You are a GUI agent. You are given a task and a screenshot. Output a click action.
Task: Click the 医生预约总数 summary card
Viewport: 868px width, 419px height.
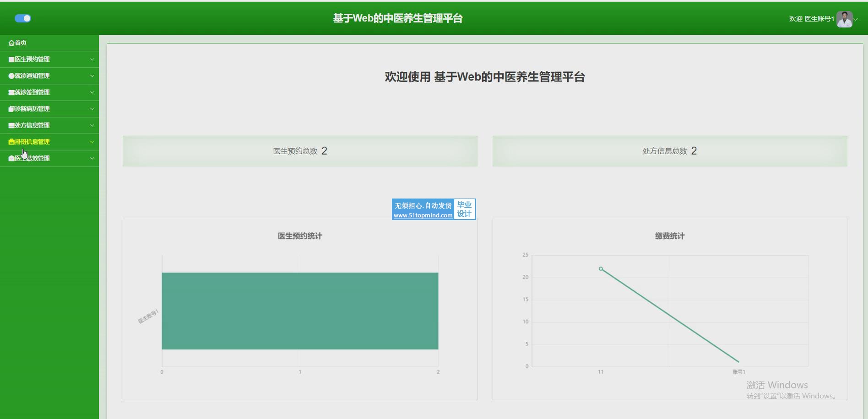pos(300,151)
